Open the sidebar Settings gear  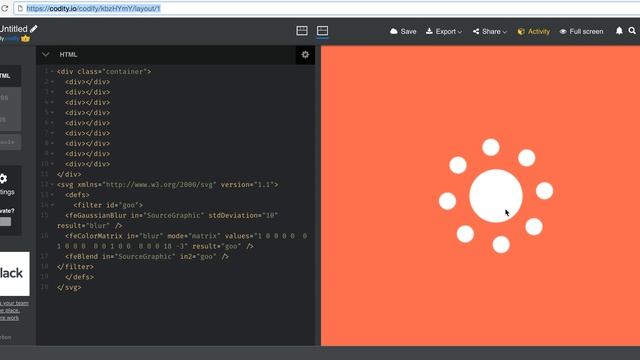[3, 179]
